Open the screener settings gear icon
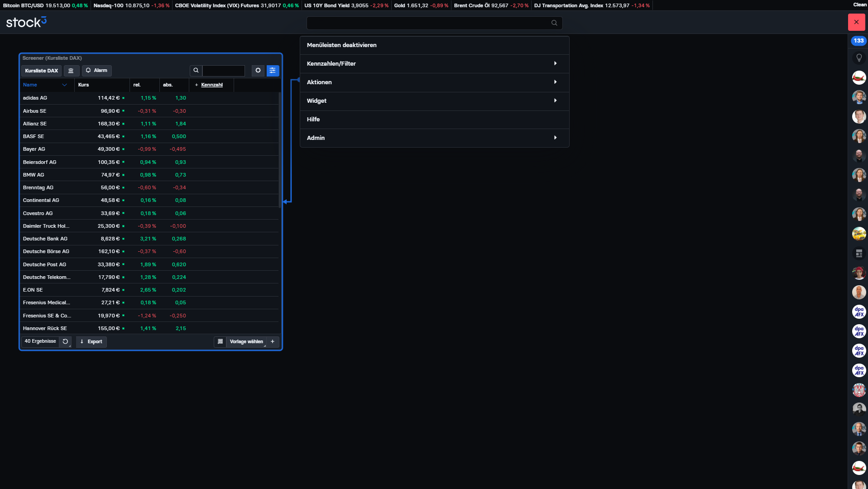Image resolution: width=868 pixels, height=489 pixels. coord(258,71)
